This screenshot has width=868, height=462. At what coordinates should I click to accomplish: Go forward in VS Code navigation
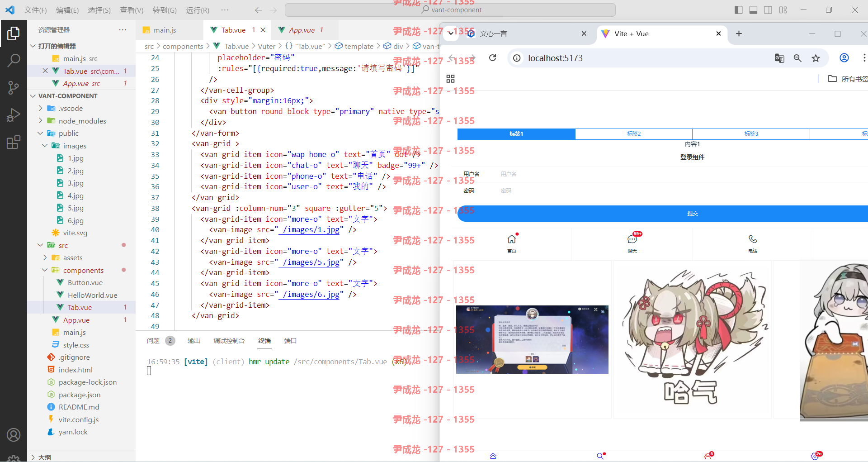[273, 10]
